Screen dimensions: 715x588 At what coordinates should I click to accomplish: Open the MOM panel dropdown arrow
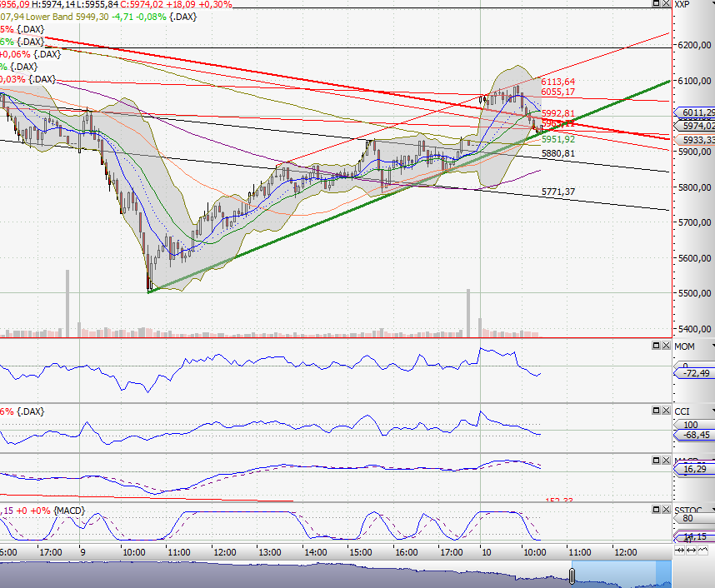712,346
